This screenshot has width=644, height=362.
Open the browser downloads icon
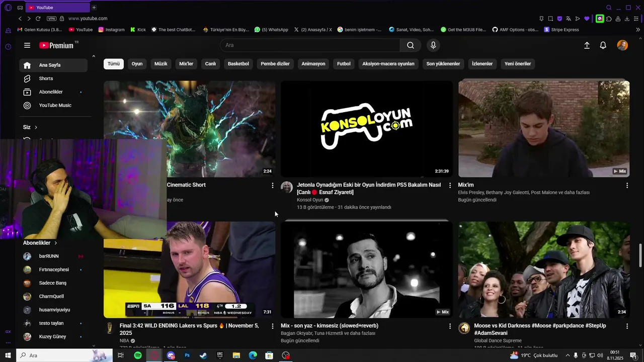(627, 19)
